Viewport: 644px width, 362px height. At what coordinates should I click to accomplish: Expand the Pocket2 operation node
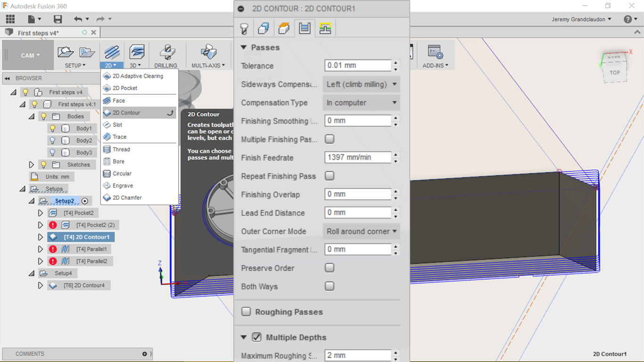(x=41, y=213)
